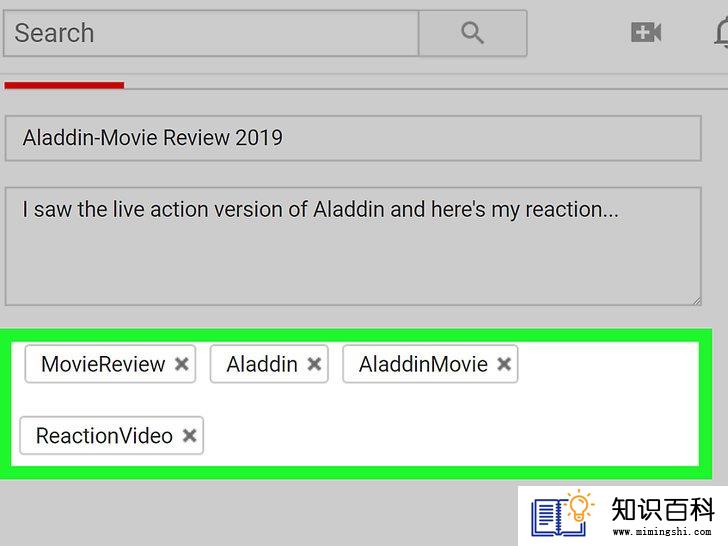Click the magnifying glass search button
This screenshot has height=546, width=728.
pyautogui.click(x=473, y=33)
